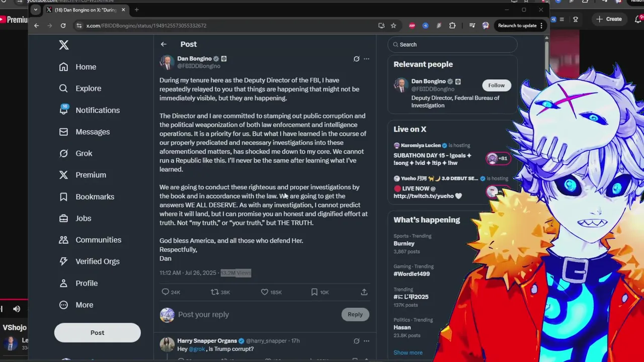This screenshot has width=644, height=362.
Task: Open the Burnley trending topic
Action: 404,243
